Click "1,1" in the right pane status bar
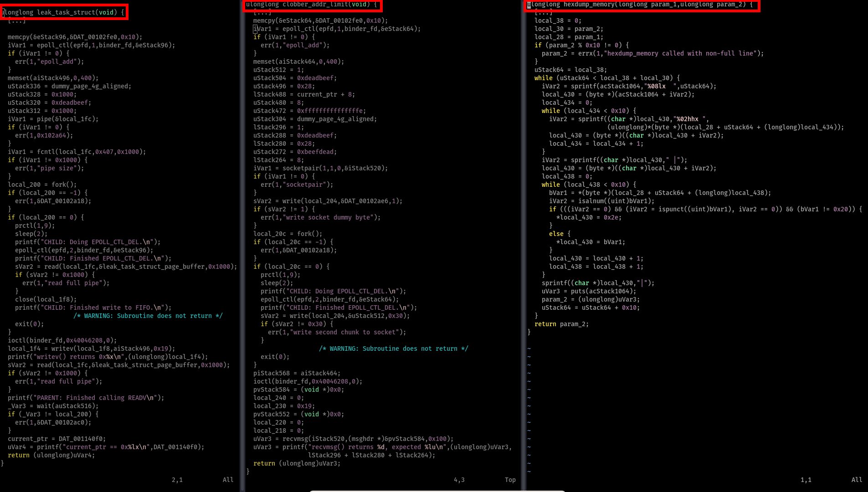Image resolution: width=868 pixels, height=492 pixels. pos(806,480)
